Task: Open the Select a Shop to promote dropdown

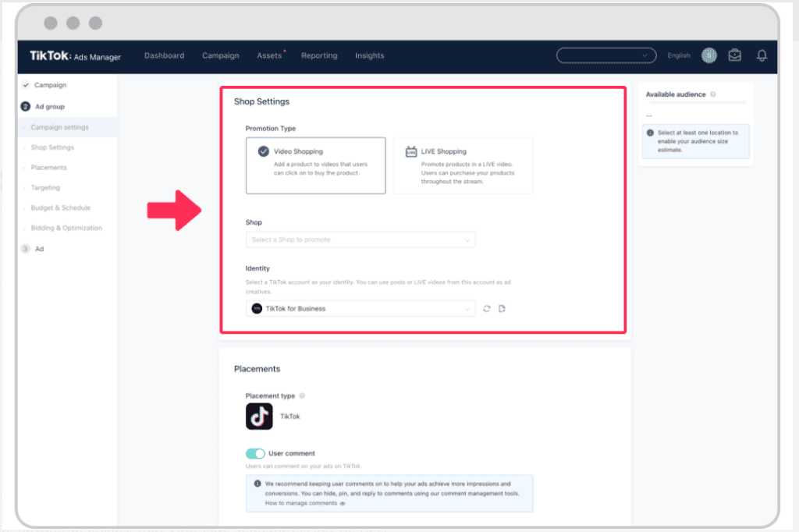Action: (x=360, y=239)
